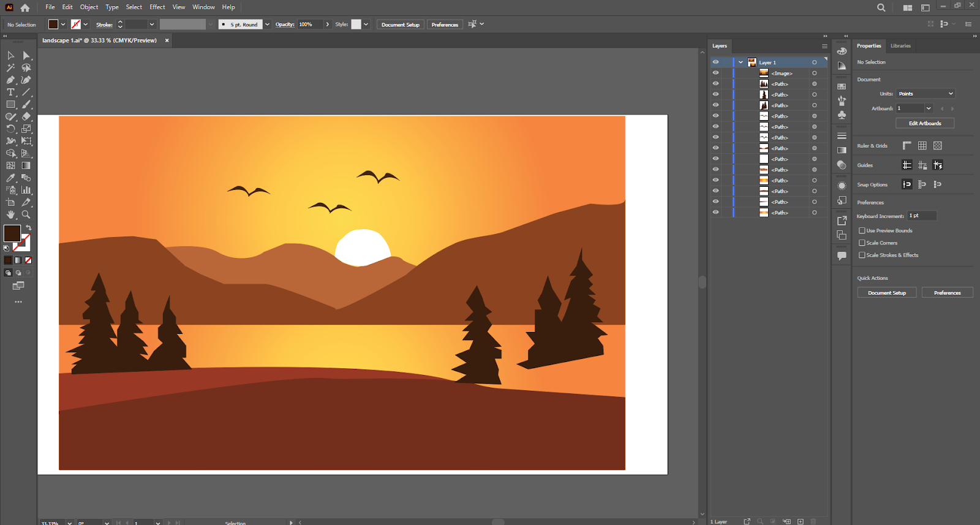Open the Artboard number dropdown
Viewport: 980px width, 525px height.
929,108
